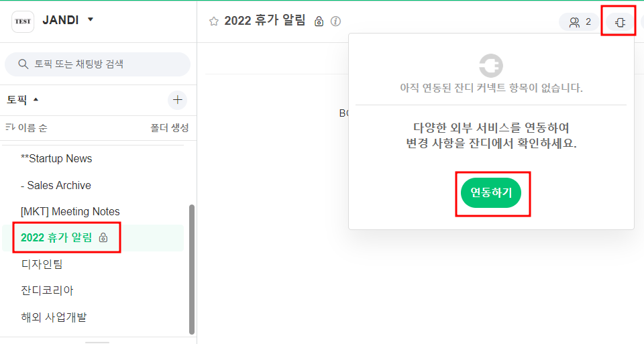Open the JANDI team dropdown menu
Screen dimensions: 644x344
91,19
